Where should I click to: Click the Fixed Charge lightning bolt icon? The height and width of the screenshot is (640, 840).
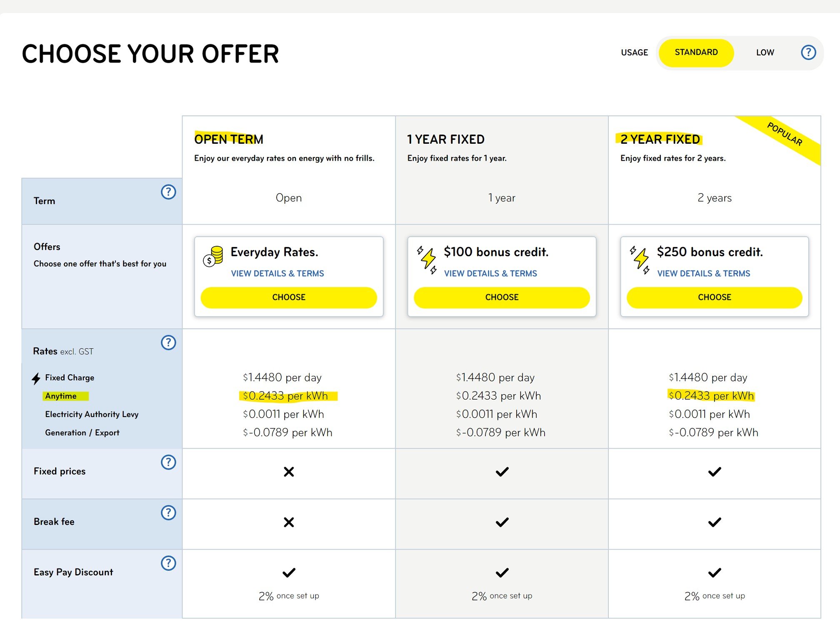(x=36, y=378)
